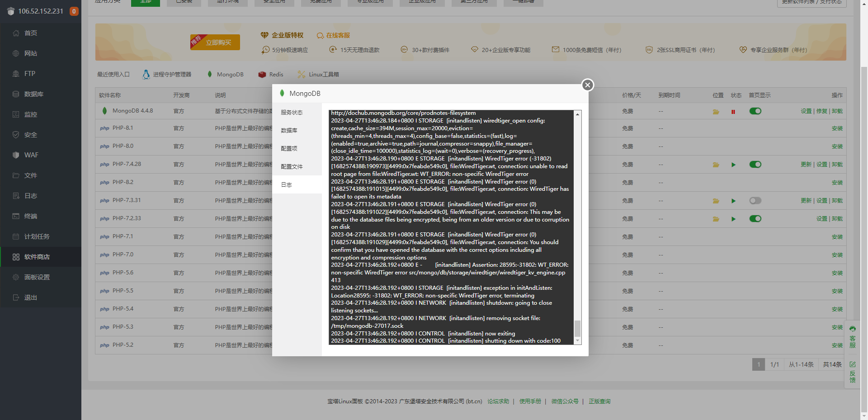Open the WAF sidebar section
This screenshot has height=420, width=868.
31,155
